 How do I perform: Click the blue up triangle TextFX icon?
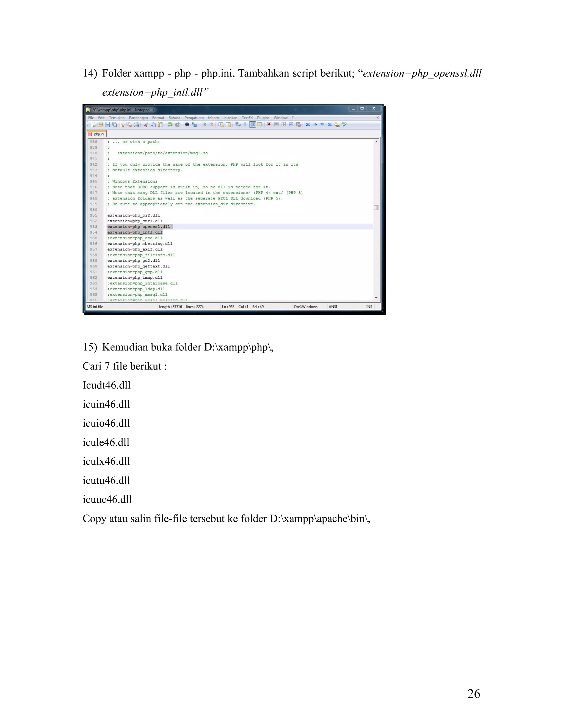point(315,124)
